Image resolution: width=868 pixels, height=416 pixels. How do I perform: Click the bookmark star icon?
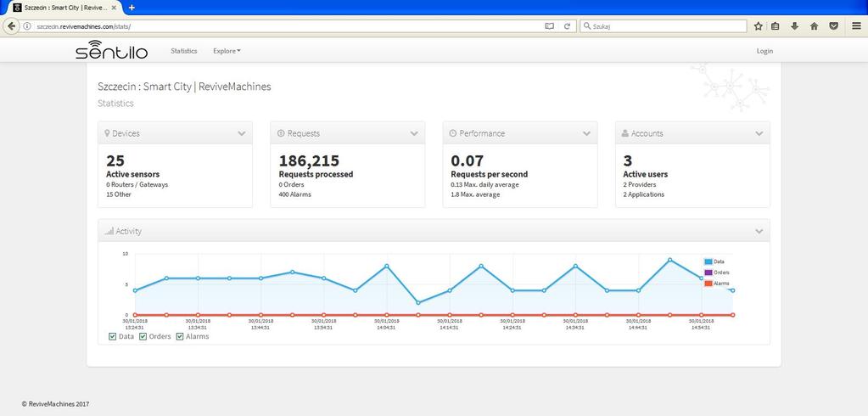click(x=759, y=26)
